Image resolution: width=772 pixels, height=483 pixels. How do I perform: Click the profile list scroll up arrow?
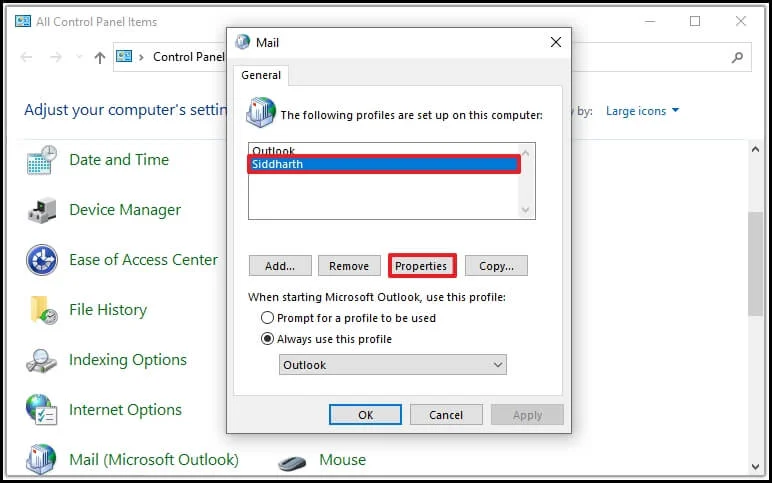tap(526, 153)
